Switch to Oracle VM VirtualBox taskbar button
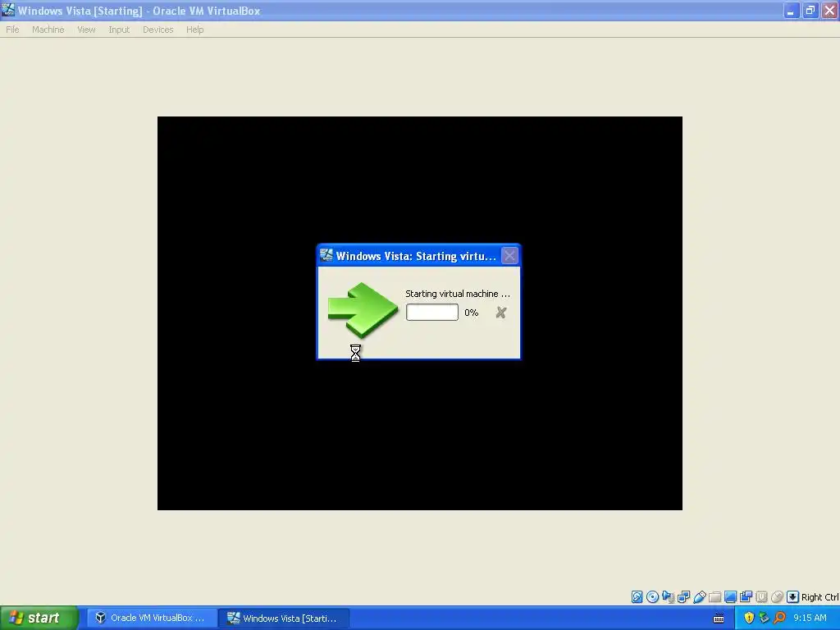Image resolution: width=840 pixels, height=630 pixels. [152, 618]
